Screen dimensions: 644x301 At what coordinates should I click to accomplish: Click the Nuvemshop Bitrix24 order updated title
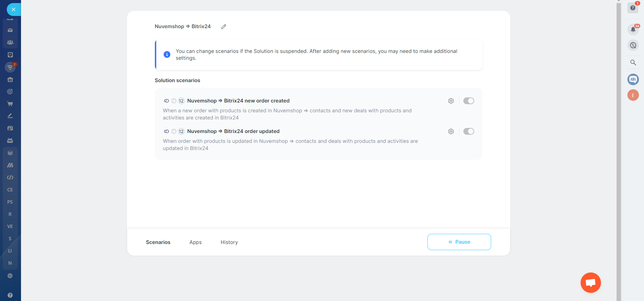click(x=233, y=131)
